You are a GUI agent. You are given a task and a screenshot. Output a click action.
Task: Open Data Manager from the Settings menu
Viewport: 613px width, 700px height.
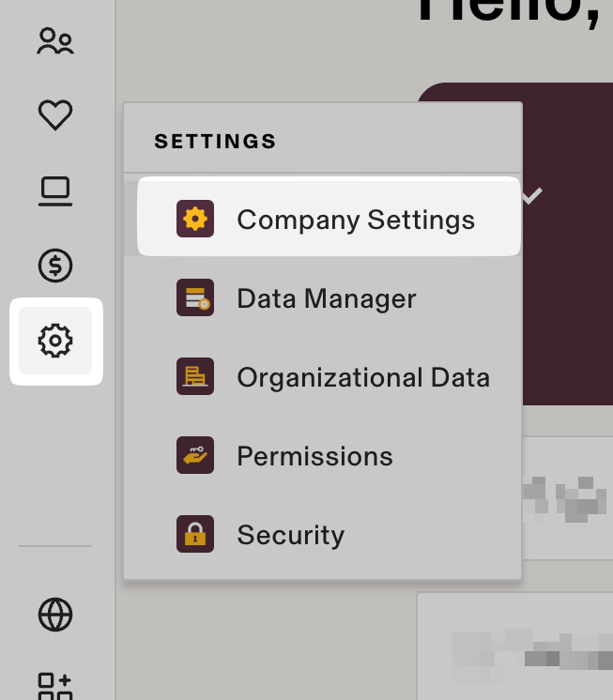[x=326, y=298]
